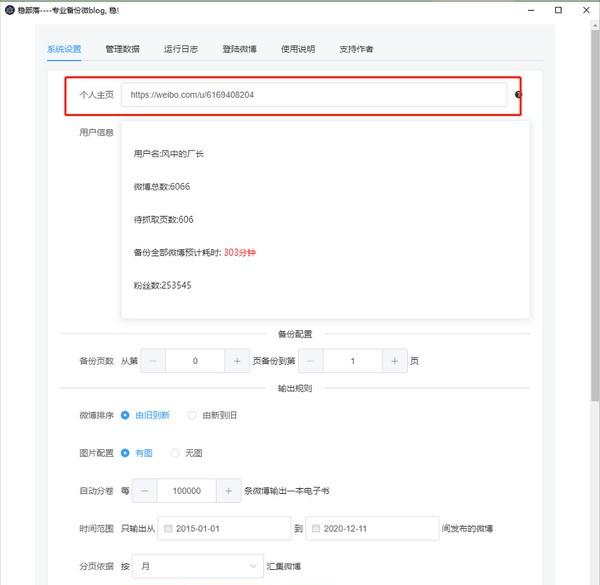Click the starting page value field showing 0
Image resolution: width=600 pixels, height=585 pixels.
195,361
